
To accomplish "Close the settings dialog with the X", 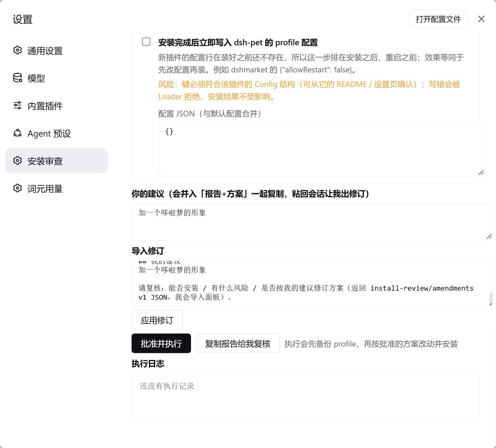I will (481, 19).
